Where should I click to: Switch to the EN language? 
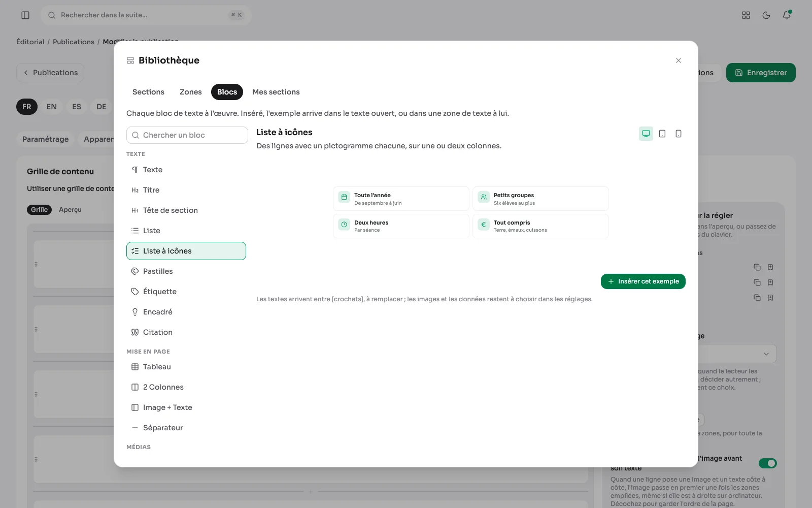[x=52, y=107]
